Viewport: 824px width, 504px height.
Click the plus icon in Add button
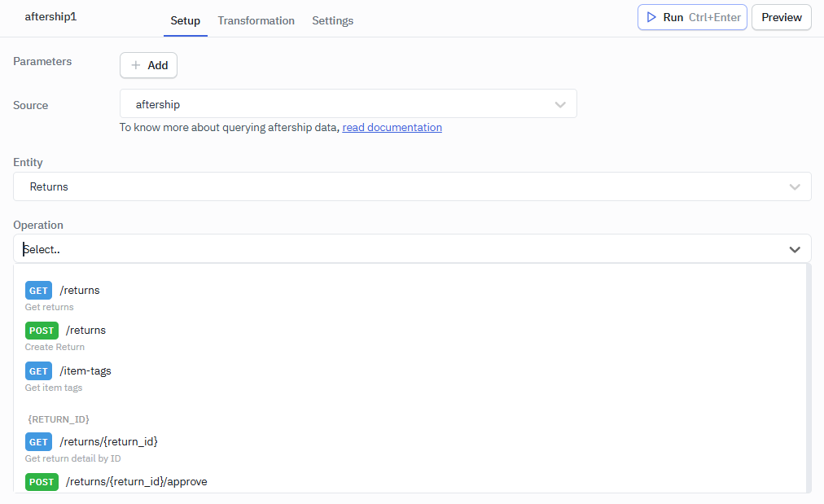(x=136, y=65)
